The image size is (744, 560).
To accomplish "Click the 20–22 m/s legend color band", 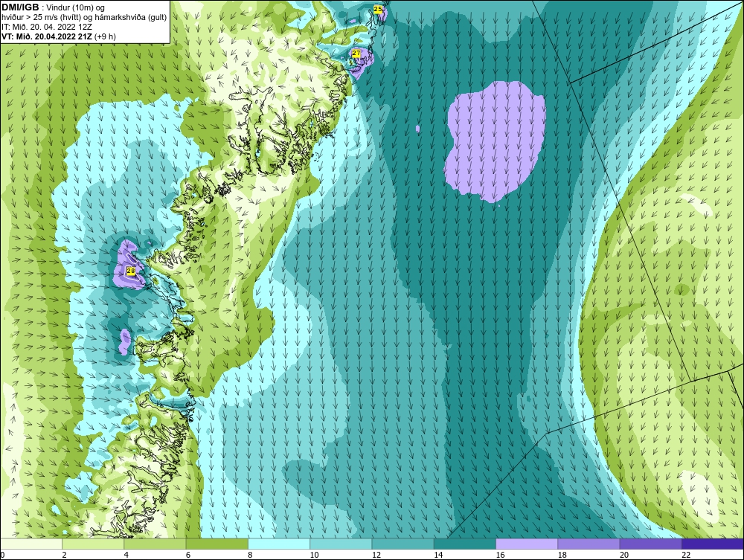I will pyautogui.click(x=650, y=544).
